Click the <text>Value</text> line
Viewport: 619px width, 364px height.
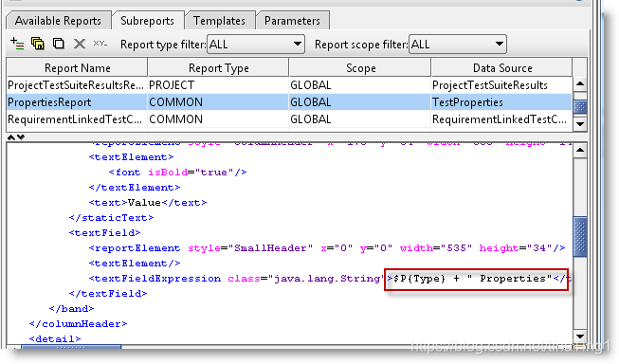point(148,203)
